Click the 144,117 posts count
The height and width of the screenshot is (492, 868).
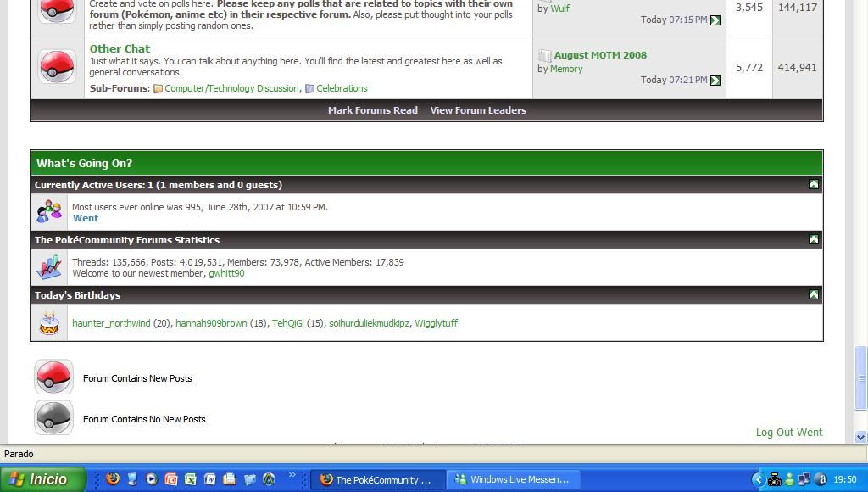coord(797,7)
